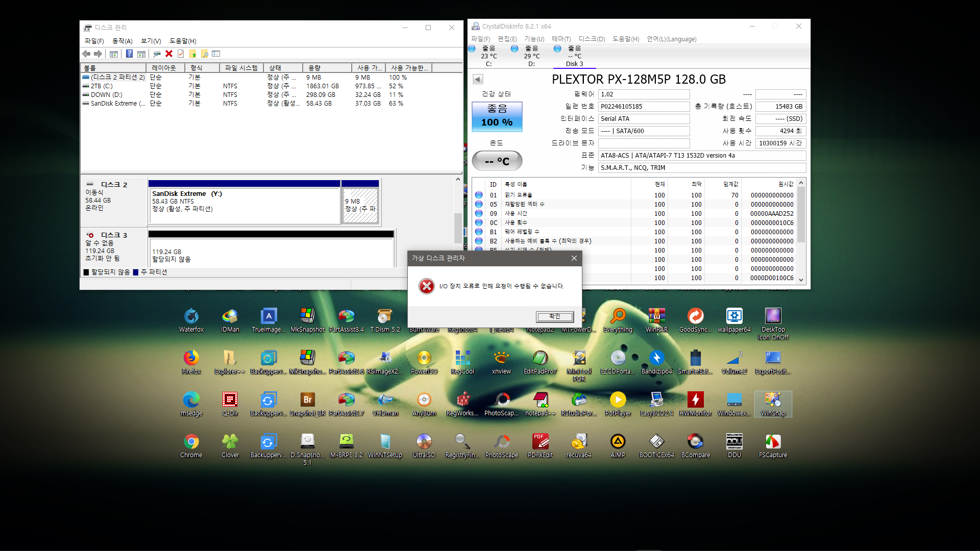Screen dimensions: 980x551
Task: Click 9 MB partition block on Disk 2
Action: tap(360, 202)
